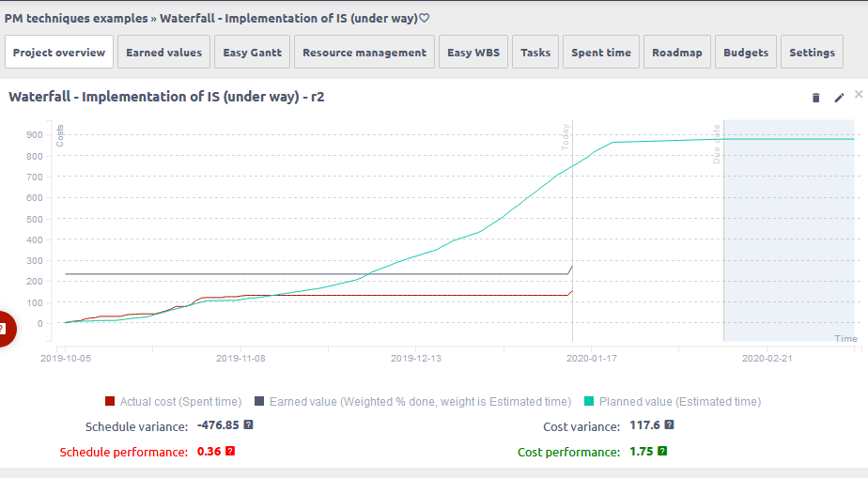Go to the Resource management tab
The height and width of the screenshot is (478, 868).
(x=364, y=53)
